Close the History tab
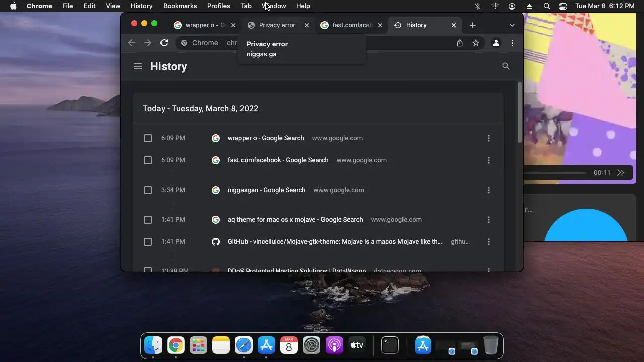 pyautogui.click(x=454, y=25)
